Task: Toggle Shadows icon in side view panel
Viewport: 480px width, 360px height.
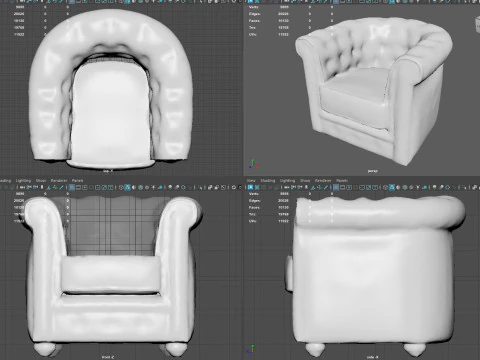Action: [x=425, y=187]
